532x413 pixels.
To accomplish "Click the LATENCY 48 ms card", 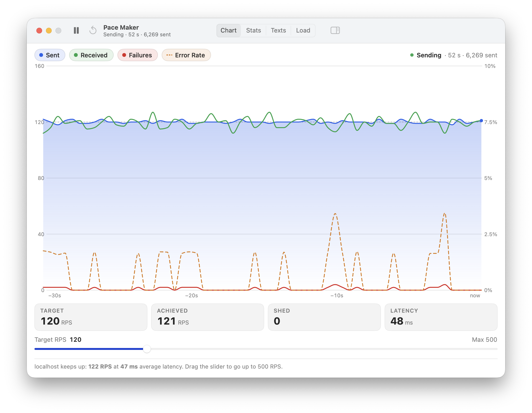I will 441,317.
